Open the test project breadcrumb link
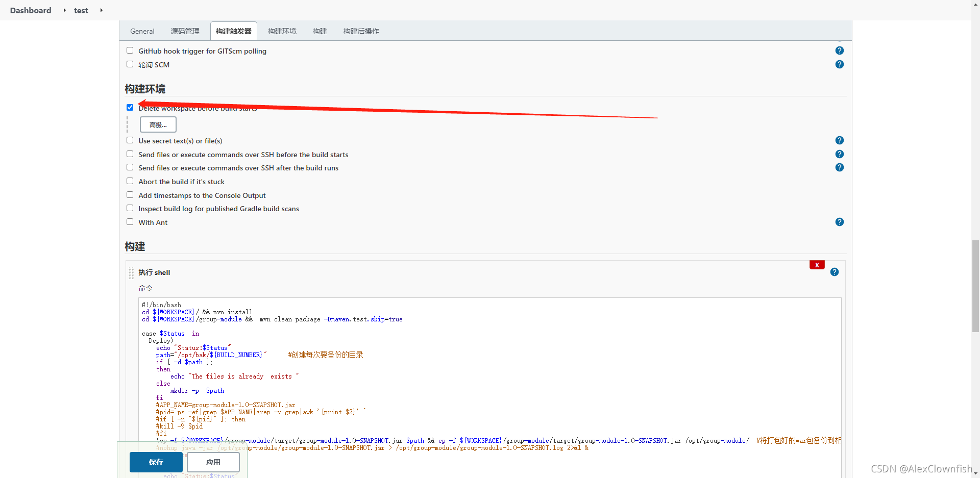980x478 pixels. pyautogui.click(x=81, y=10)
